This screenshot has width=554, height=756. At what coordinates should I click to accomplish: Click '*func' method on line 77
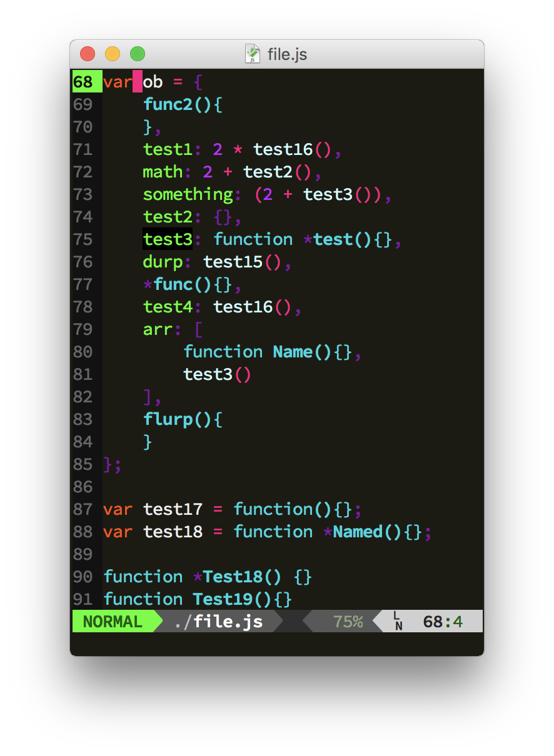pyautogui.click(x=168, y=284)
